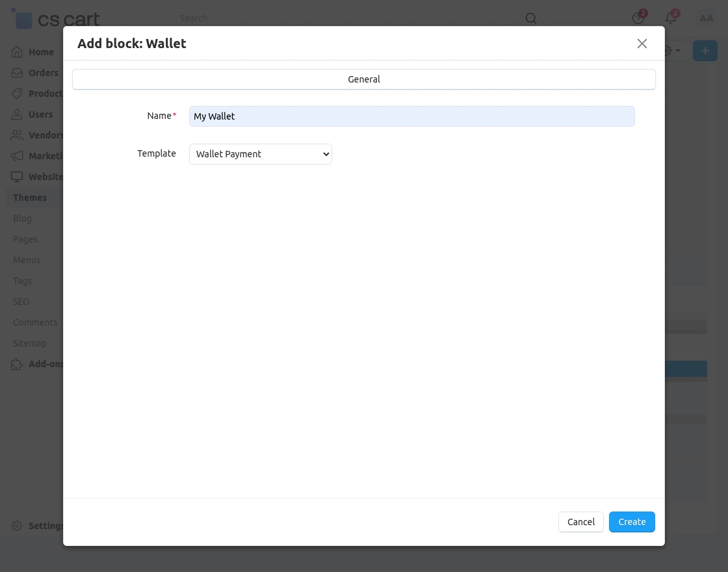
Task: Click the Settings gear icon
Action: pos(17,526)
